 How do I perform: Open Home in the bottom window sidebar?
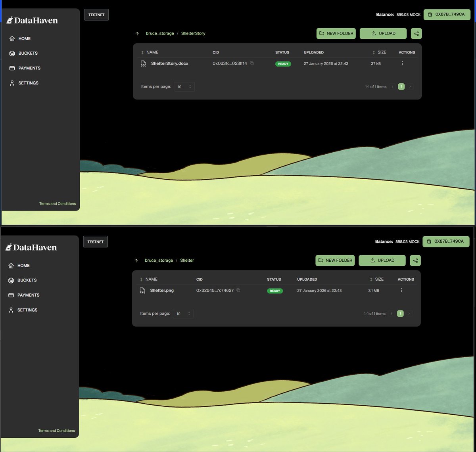pyautogui.click(x=19, y=266)
